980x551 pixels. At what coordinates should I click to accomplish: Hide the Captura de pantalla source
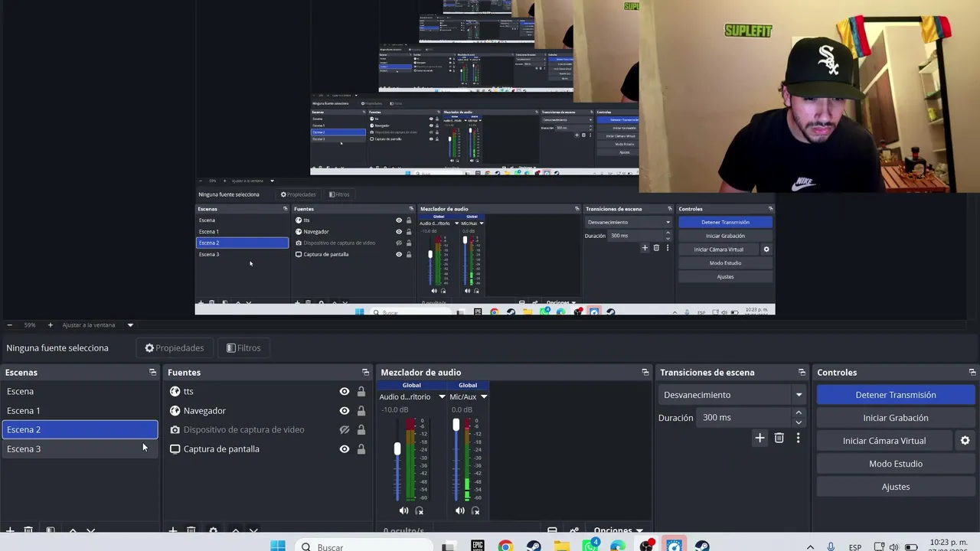pos(345,449)
